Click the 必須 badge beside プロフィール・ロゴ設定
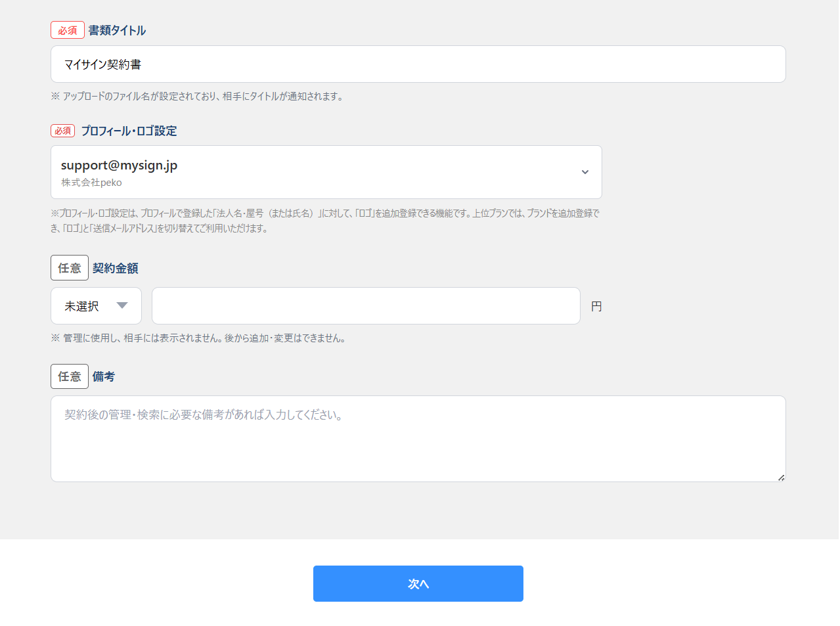Viewport: 840px width, 626px height. pos(62,131)
